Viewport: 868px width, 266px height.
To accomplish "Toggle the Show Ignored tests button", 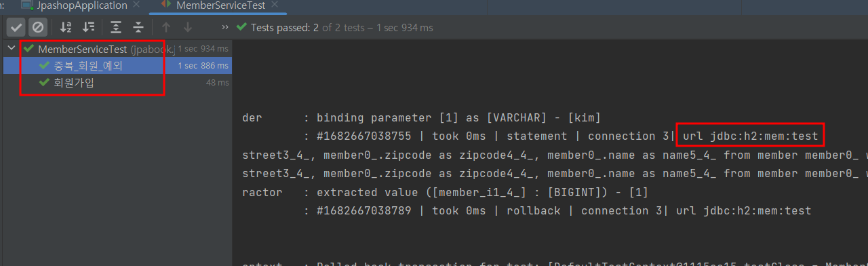I will 39,27.
